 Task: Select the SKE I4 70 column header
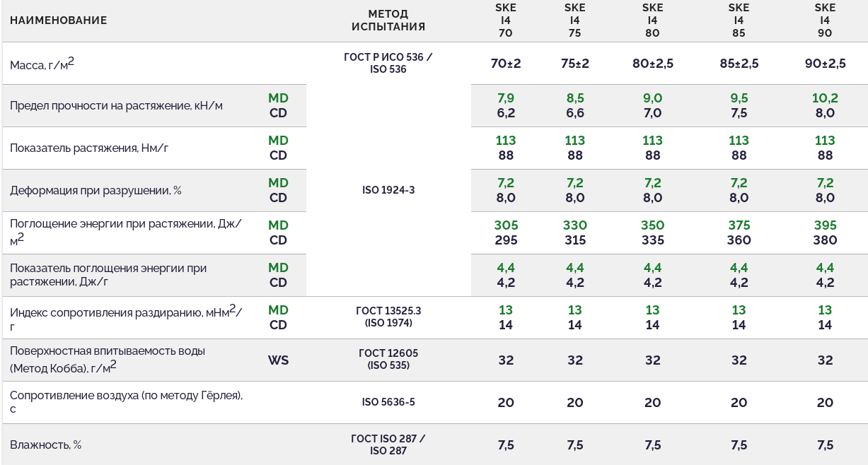tap(505, 20)
